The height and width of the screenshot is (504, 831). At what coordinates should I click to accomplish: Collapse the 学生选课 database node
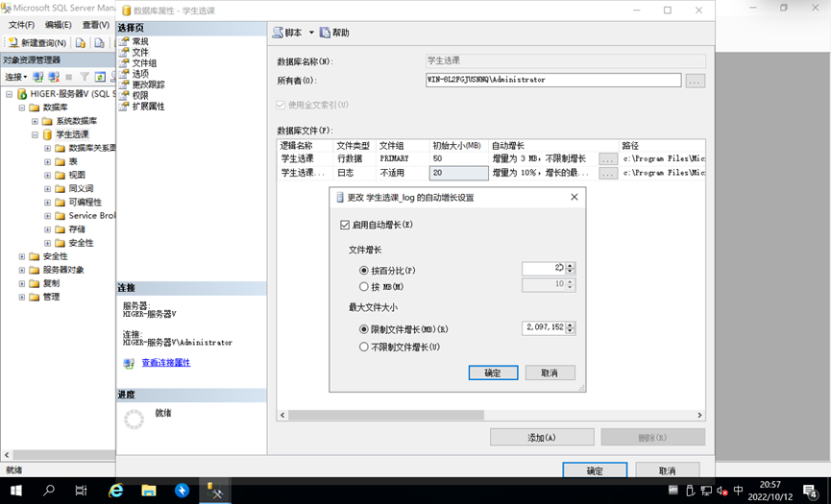click(x=35, y=134)
